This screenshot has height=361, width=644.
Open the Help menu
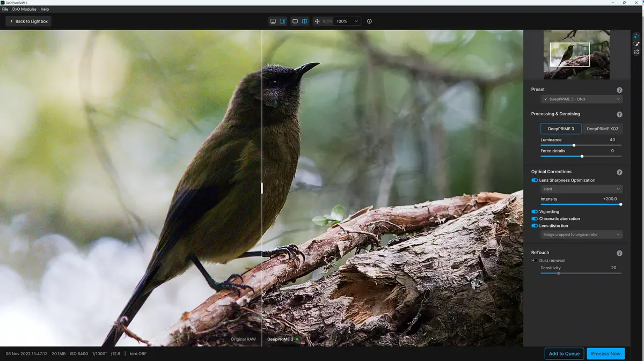click(x=45, y=9)
